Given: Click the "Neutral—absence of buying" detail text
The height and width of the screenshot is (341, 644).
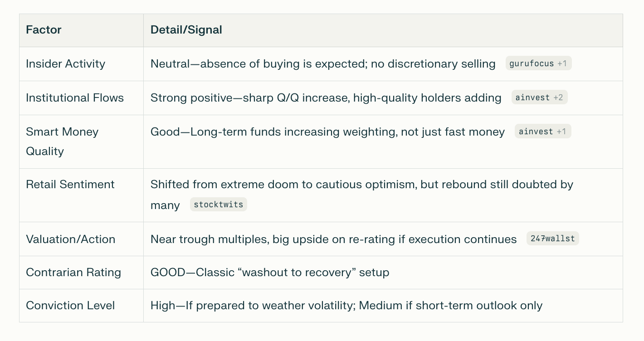Looking at the screenshot, I should [322, 63].
